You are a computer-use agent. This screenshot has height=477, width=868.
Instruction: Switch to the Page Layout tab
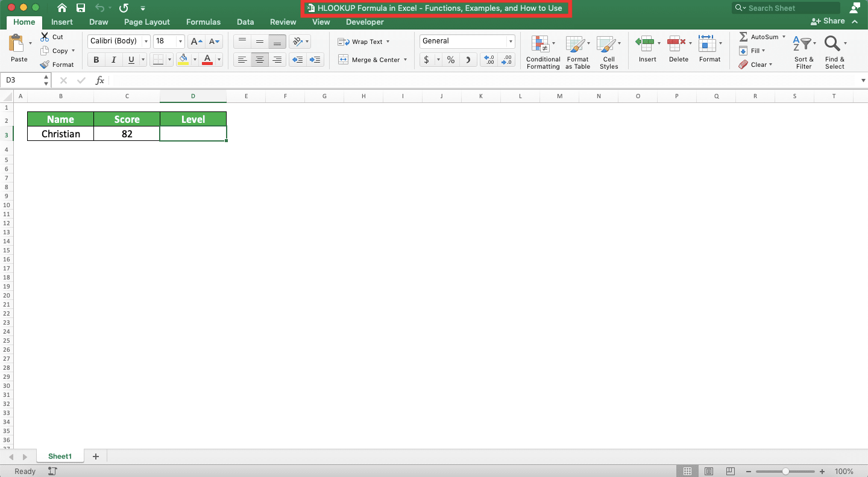pos(147,22)
